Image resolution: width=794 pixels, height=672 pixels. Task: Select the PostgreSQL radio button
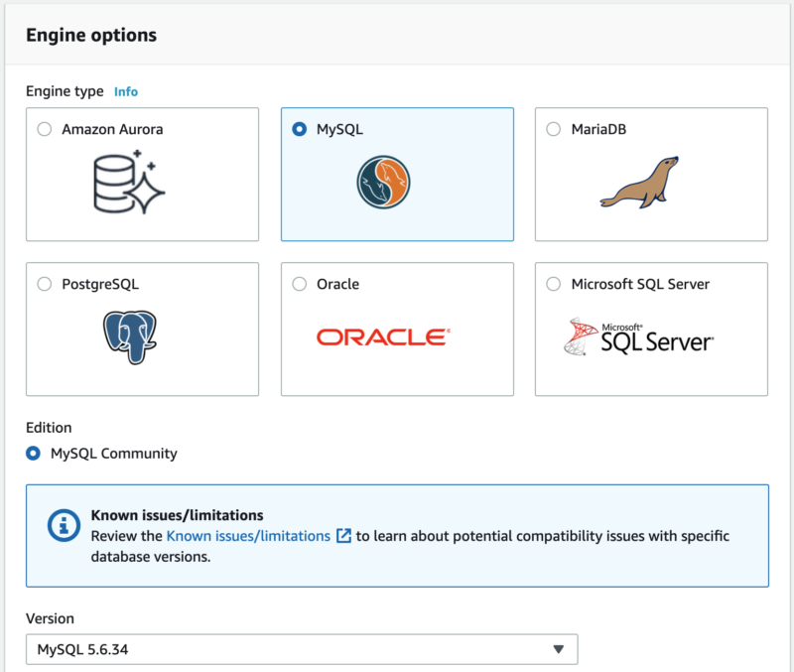[x=45, y=284]
